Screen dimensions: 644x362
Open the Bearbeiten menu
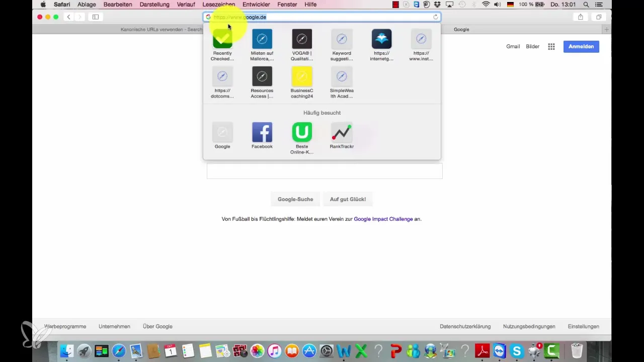coord(118,5)
